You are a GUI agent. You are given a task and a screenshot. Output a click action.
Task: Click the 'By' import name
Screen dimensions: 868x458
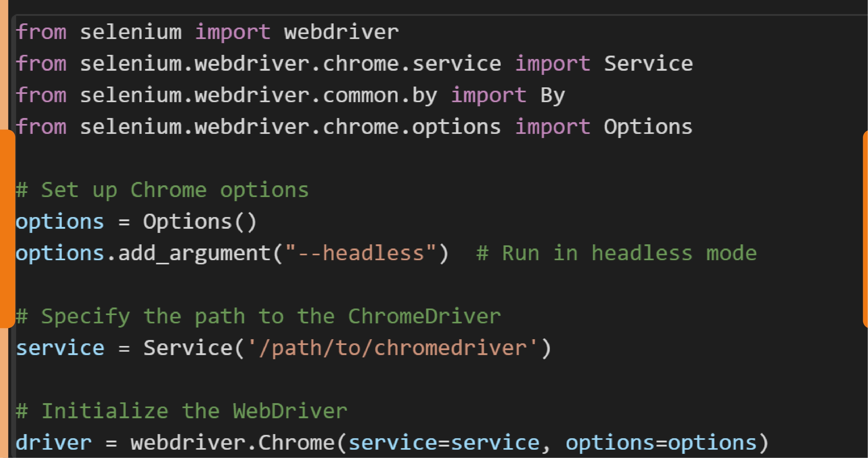point(553,96)
